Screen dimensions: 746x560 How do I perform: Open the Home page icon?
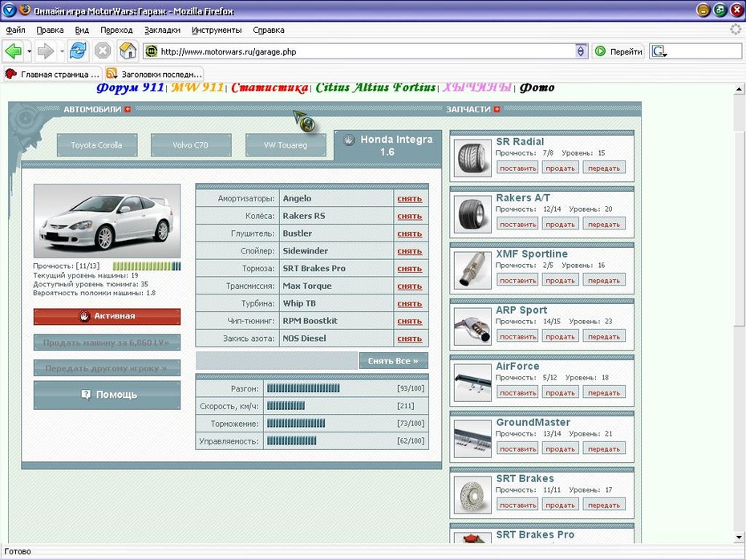coord(128,51)
